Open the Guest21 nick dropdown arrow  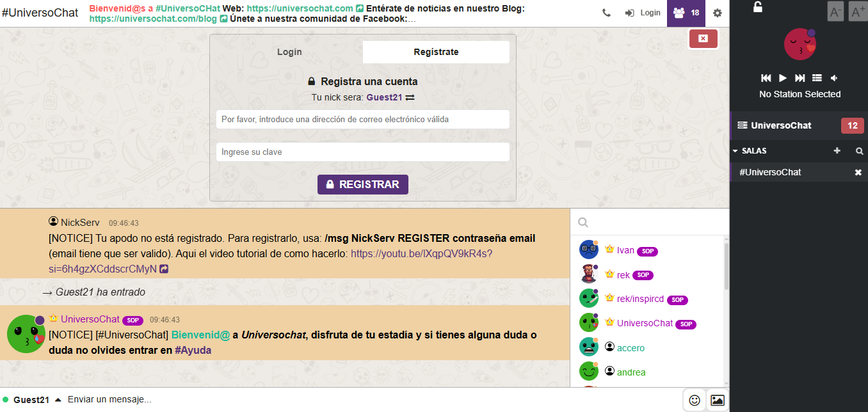(x=58, y=400)
